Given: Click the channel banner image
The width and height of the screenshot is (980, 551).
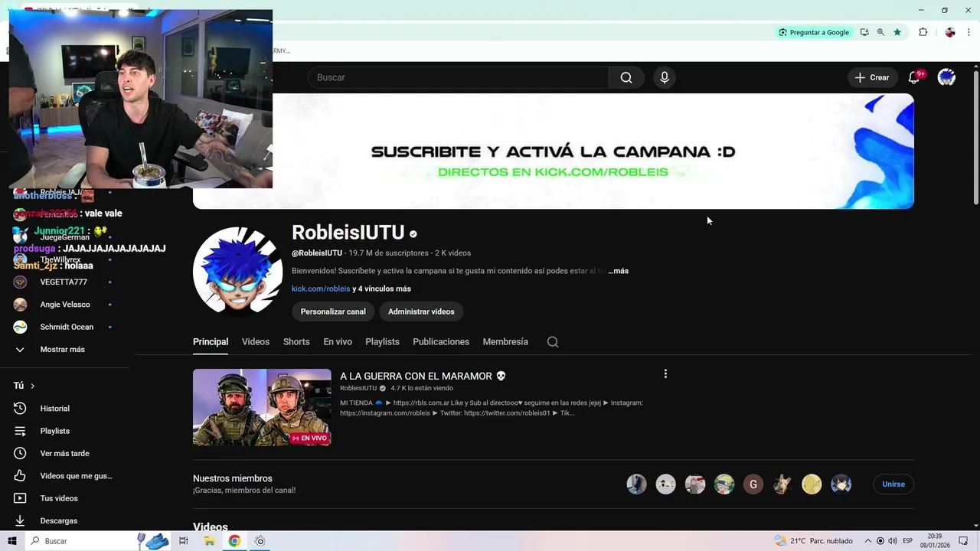Looking at the screenshot, I should 554,152.
